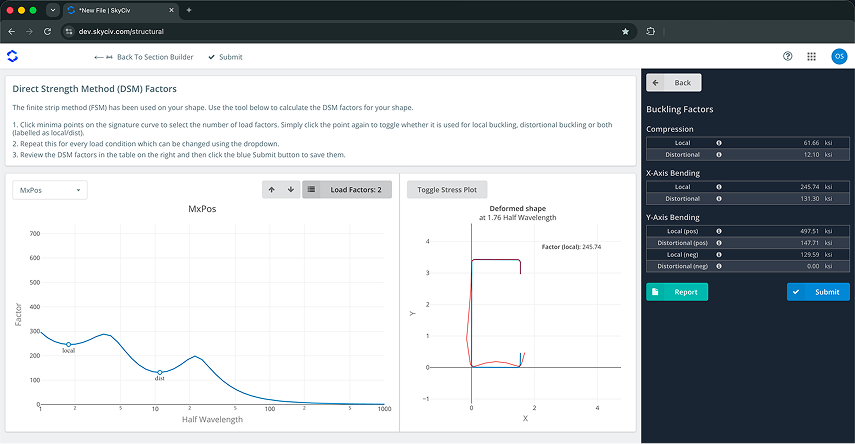Viewport: 855px width, 444px height.
Task: Click the MxPos chart title
Action: 202,209
